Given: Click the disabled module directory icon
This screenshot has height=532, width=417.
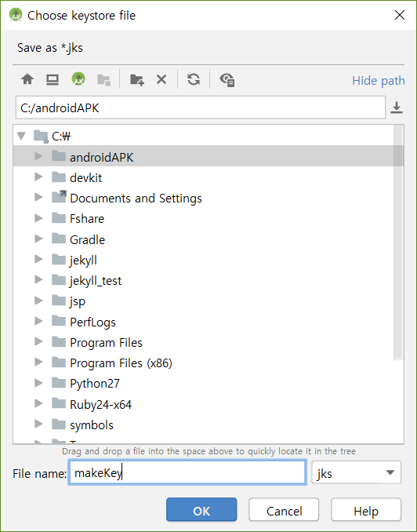Looking at the screenshot, I should click(103, 80).
